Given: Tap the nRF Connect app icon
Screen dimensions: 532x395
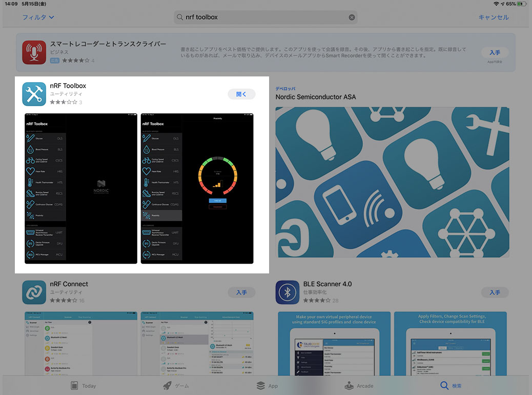Looking at the screenshot, I should tap(34, 292).
